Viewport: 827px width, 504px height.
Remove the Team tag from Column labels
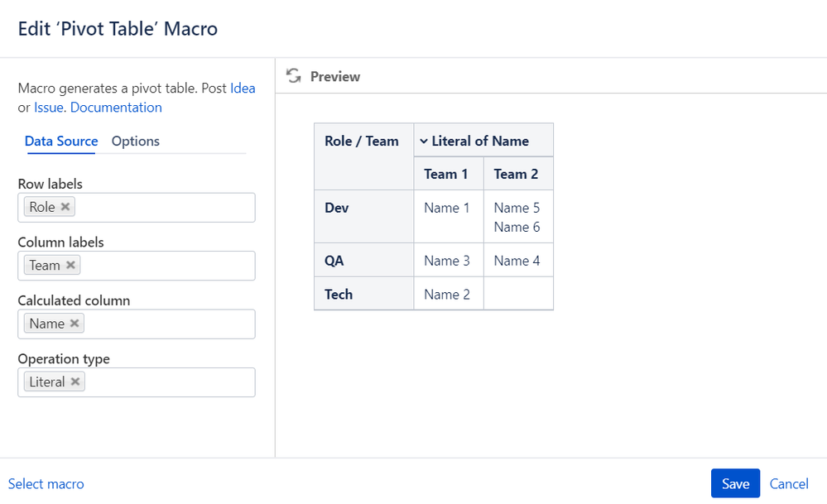pos(71,265)
